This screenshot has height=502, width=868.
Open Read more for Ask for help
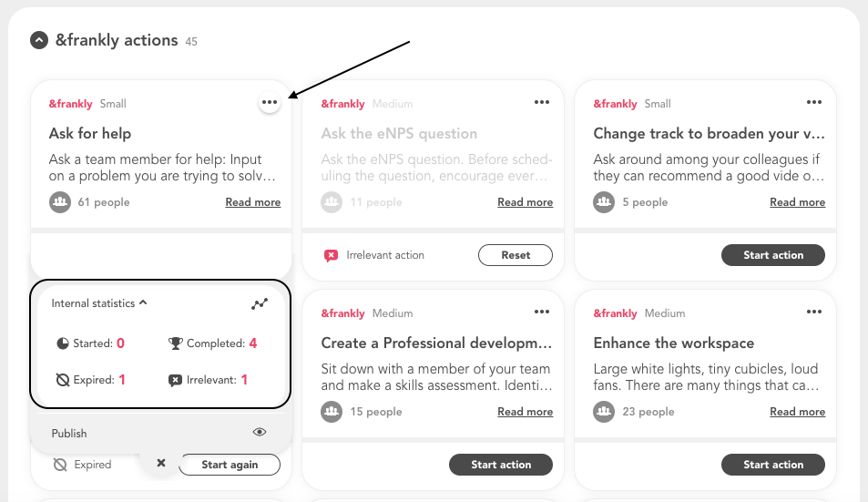253,202
